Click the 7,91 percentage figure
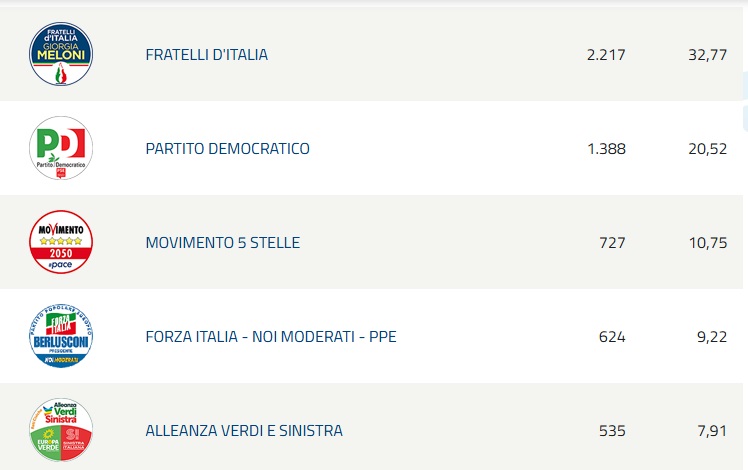 coord(711,431)
